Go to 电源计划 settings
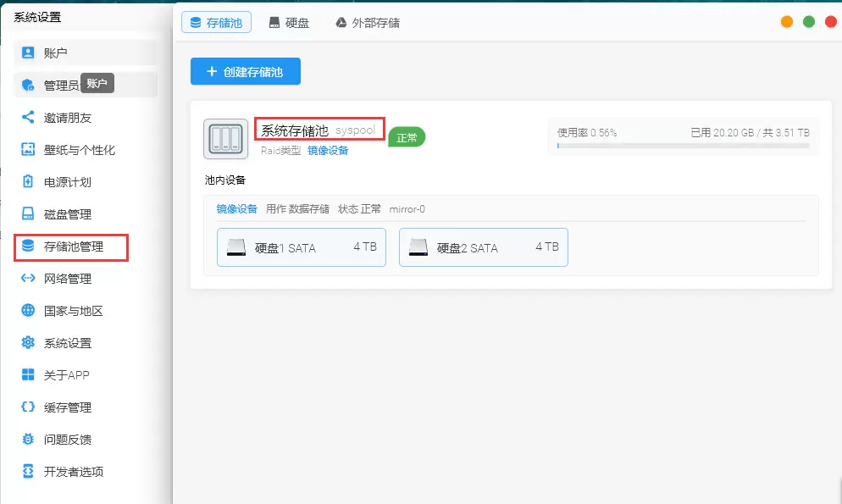The height and width of the screenshot is (504, 842). click(x=86, y=181)
